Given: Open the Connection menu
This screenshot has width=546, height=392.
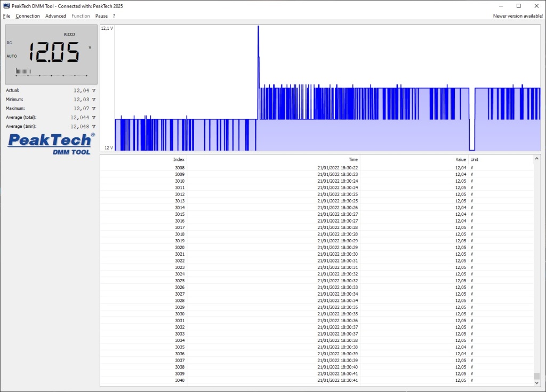Looking at the screenshot, I should (x=28, y=16).
